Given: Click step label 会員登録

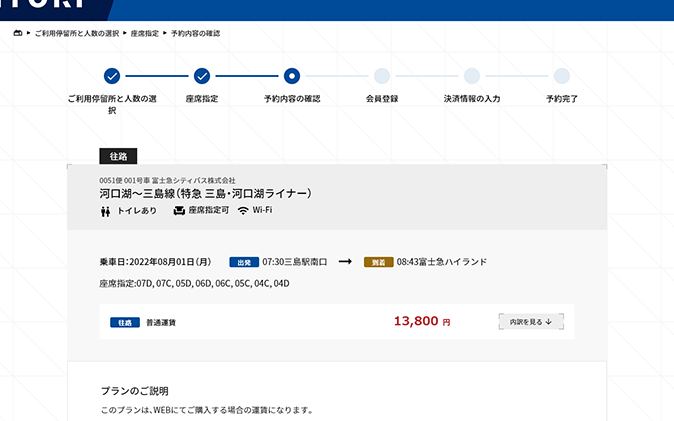Looking at the screenshot, I should (382, 99).
